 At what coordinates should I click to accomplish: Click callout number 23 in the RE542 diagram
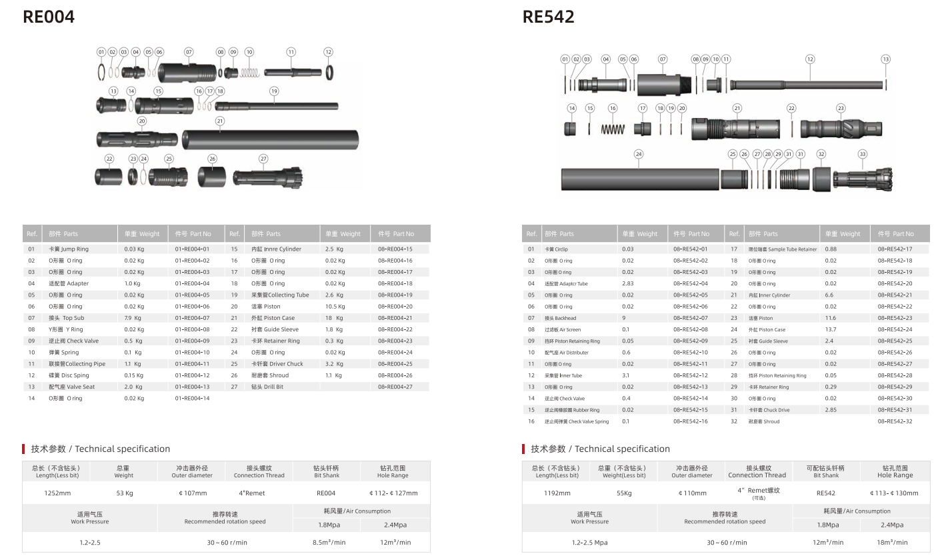coord(841,108)
